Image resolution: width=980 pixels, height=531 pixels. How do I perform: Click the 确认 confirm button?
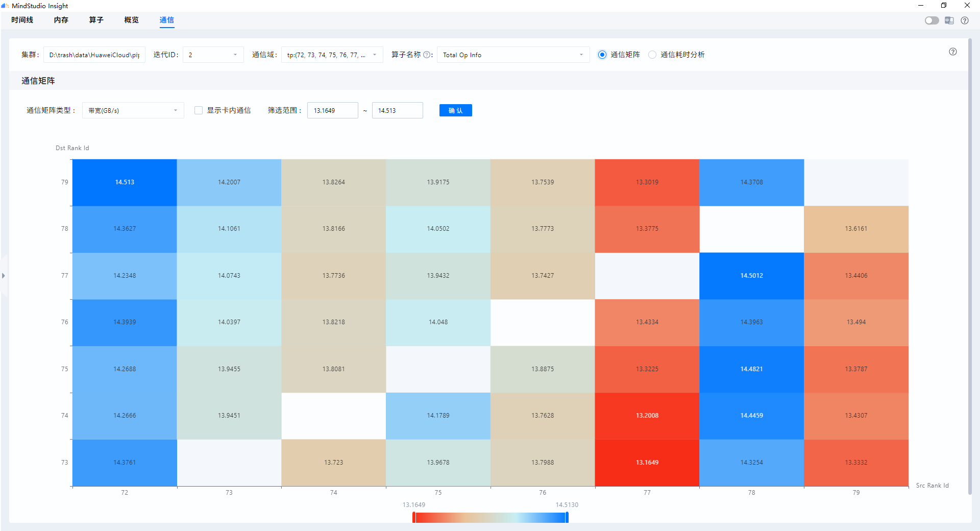[455, 110]
